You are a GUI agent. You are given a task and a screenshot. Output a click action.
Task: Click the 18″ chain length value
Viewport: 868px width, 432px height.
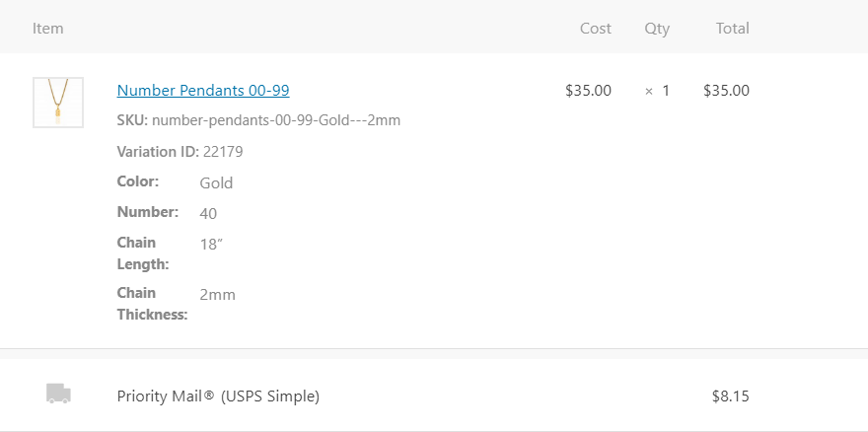(211, 245)
